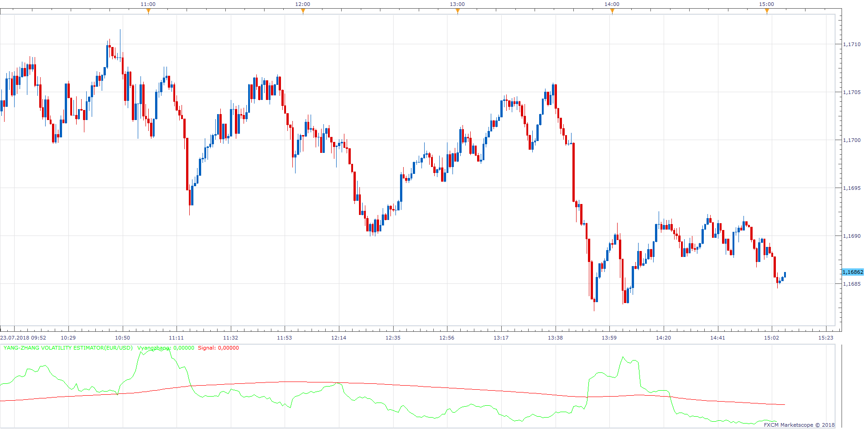Click the 14:20 time axis label
Image resolution: width=868 pixels, height=429 pixels.
(663, 338)
